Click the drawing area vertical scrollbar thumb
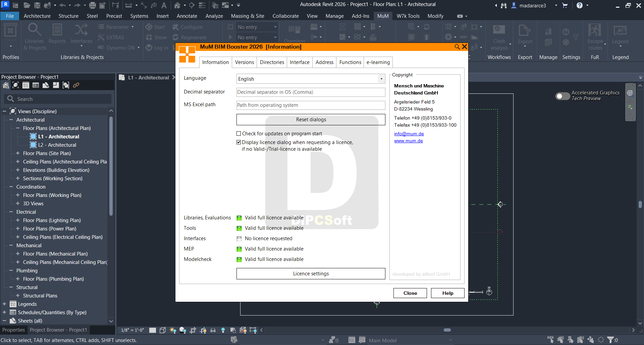This screenshot has height=345, width=644. (x=640, y=204)
